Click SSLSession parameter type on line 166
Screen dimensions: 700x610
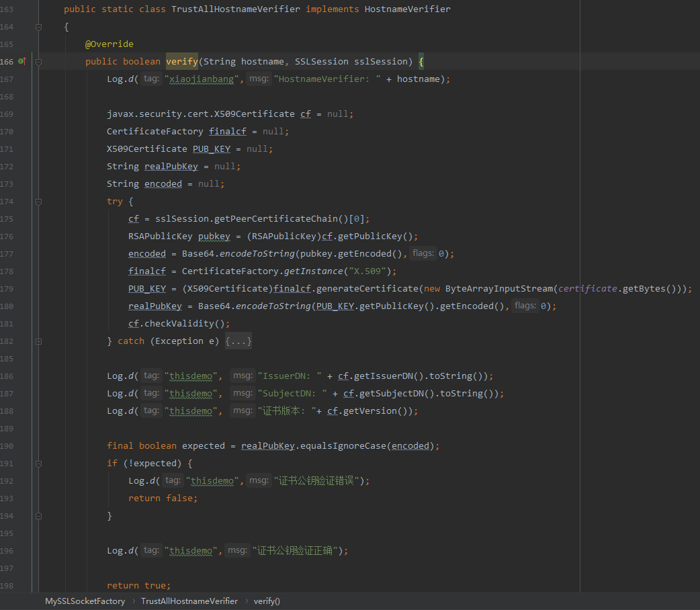[x=321, y=62]
